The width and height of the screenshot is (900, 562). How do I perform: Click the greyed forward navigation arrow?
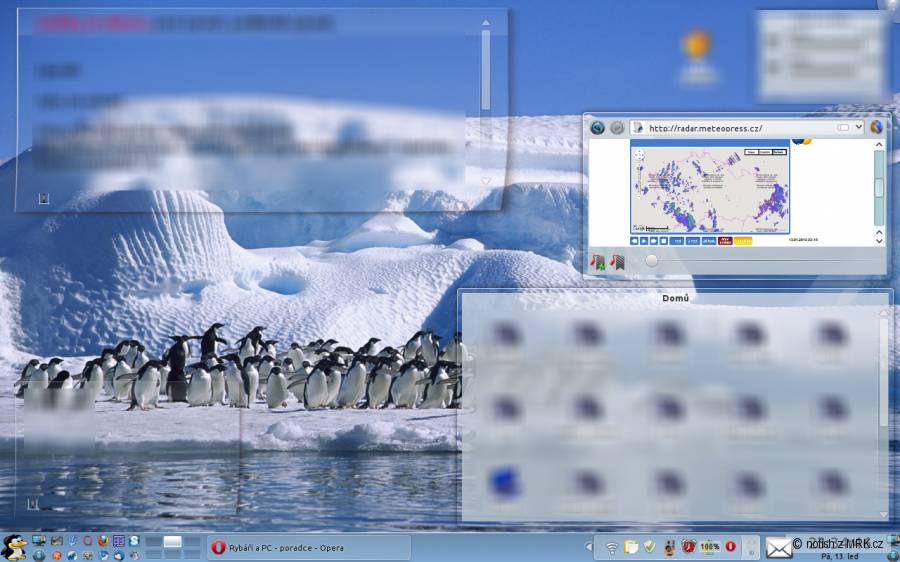coord(617,127)
